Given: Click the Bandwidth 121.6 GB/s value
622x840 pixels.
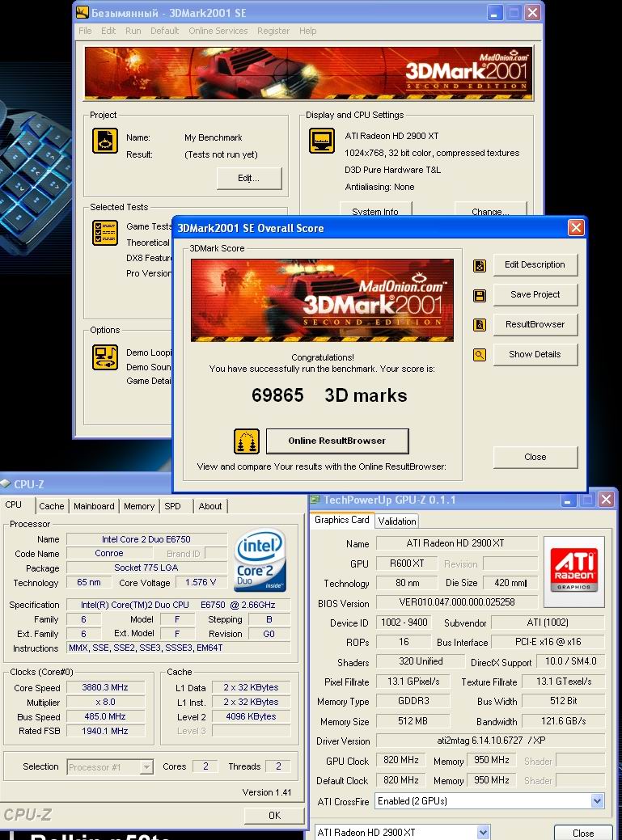Looking at the screenshot, I should click(563, 721).
